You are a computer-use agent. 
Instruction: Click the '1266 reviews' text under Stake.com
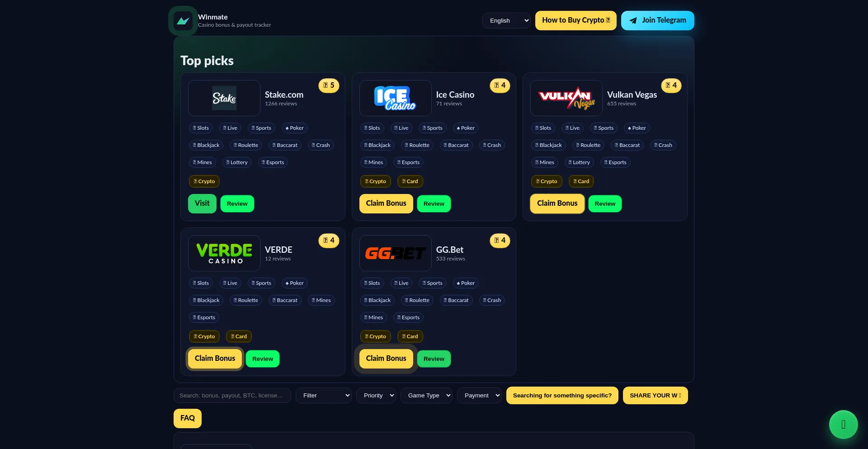[x=281, y=104]
